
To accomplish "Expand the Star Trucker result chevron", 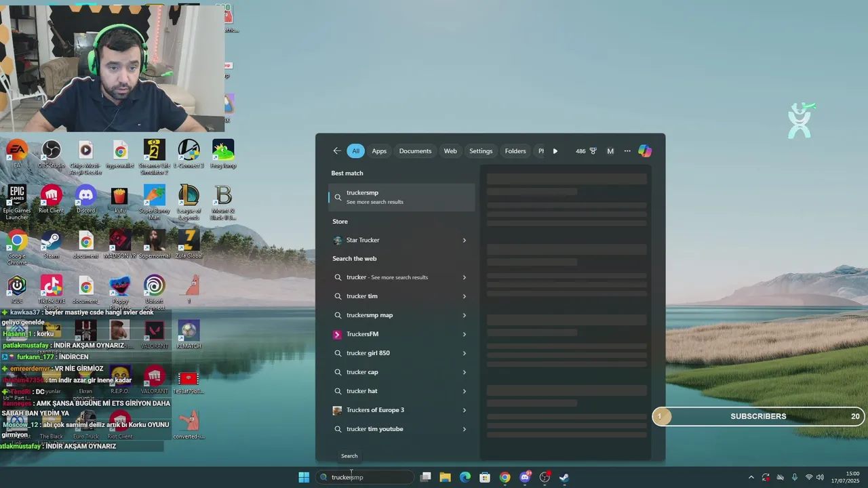I will point(465,240).
